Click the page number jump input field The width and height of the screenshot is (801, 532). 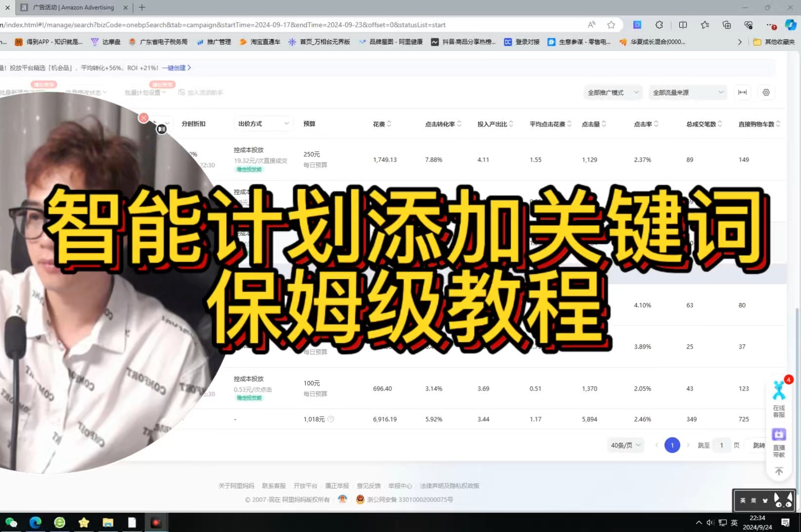(x=722, y=445)
